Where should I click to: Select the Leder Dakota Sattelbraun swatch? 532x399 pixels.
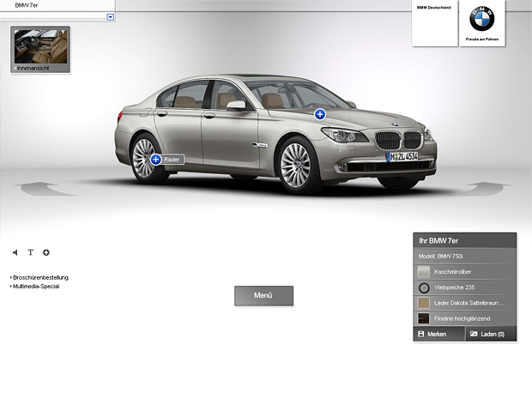[423, 303]
